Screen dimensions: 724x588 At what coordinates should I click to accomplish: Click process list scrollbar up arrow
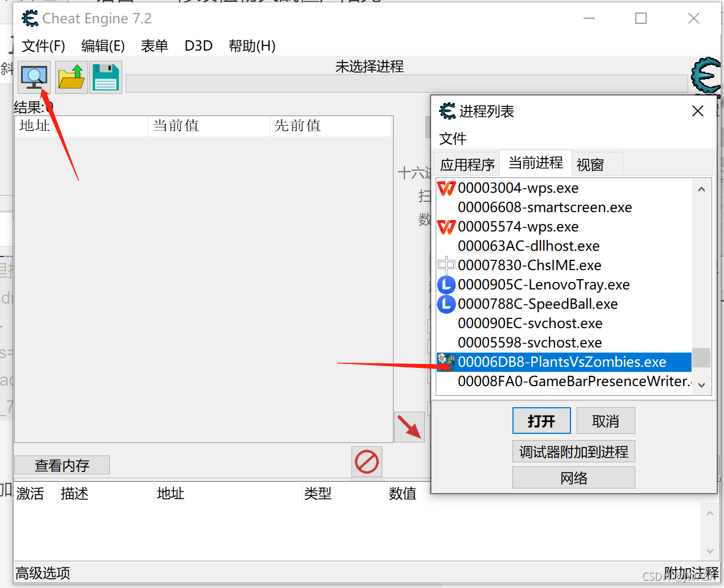pos(701,189)
